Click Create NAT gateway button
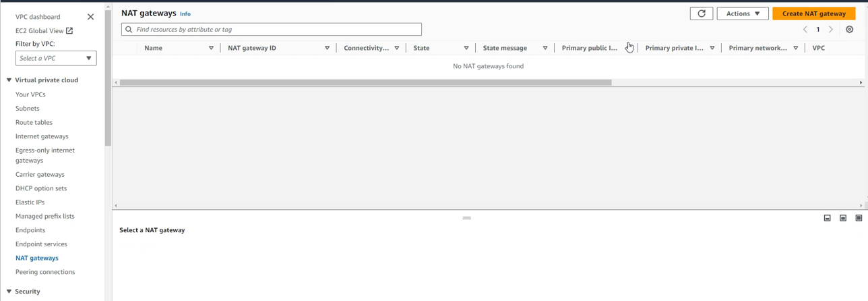The height and width of the screenshot is (301, 868). point(813,13)
